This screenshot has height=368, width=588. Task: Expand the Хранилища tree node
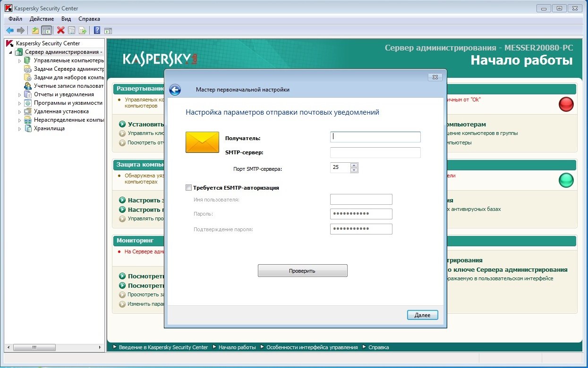(19, 128)
